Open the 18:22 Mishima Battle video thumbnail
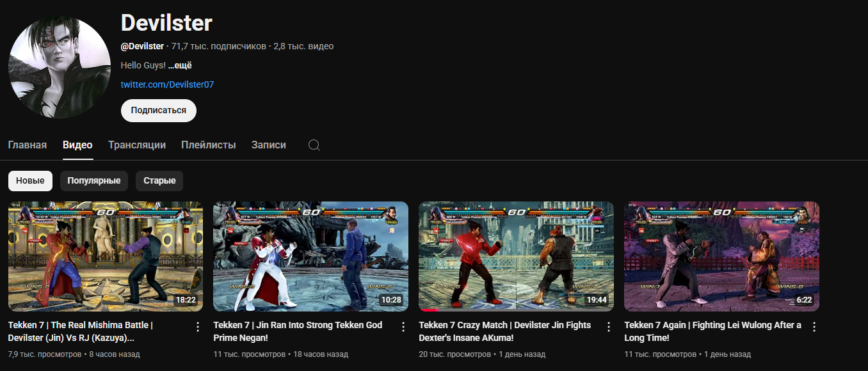Screen dimensions: 868x371 [x=106, y=257]
